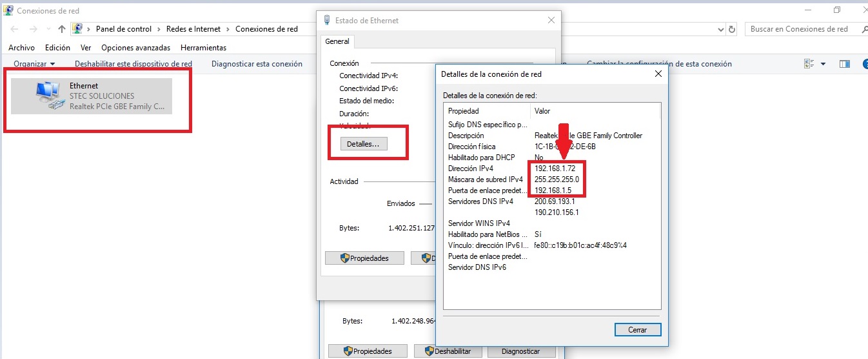868x359 pixels.
Task: Select Redes e Internet in the breadcrumb
Action: [x=193, y=29]
